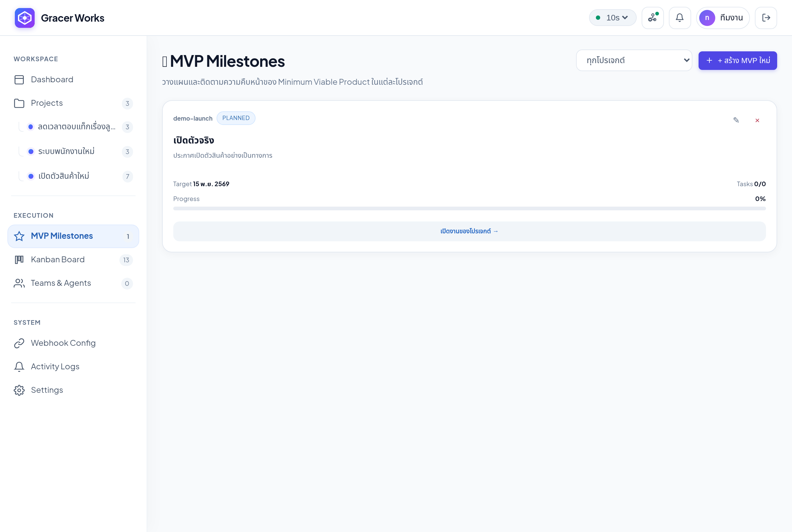Open Teams & Agents page

click(x=73, y=283)
